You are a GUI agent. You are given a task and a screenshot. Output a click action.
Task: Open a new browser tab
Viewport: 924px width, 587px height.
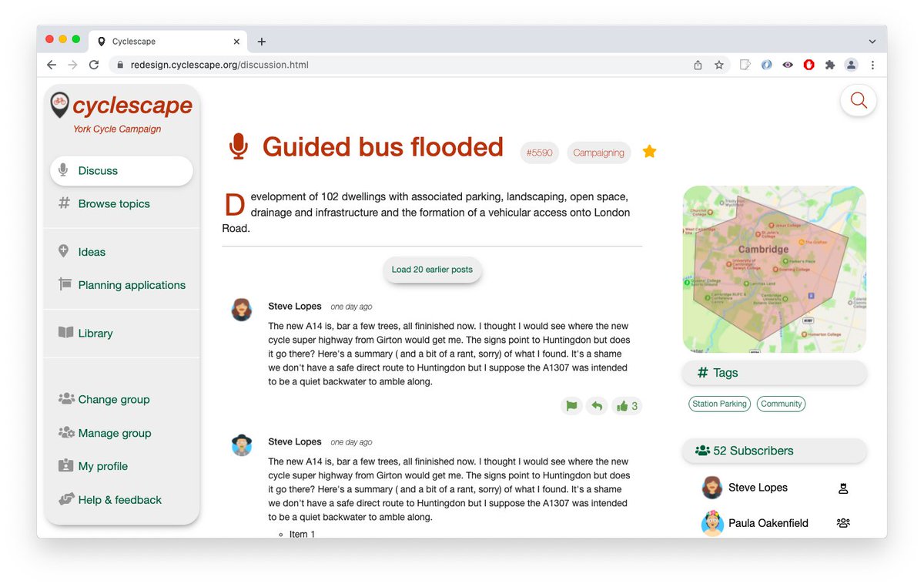click(x=262, y=42)
